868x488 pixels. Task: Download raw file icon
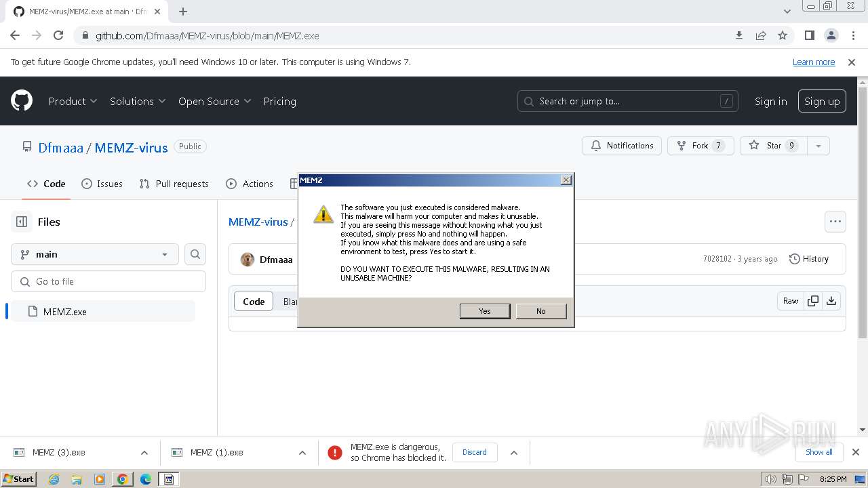coord(831,301)
